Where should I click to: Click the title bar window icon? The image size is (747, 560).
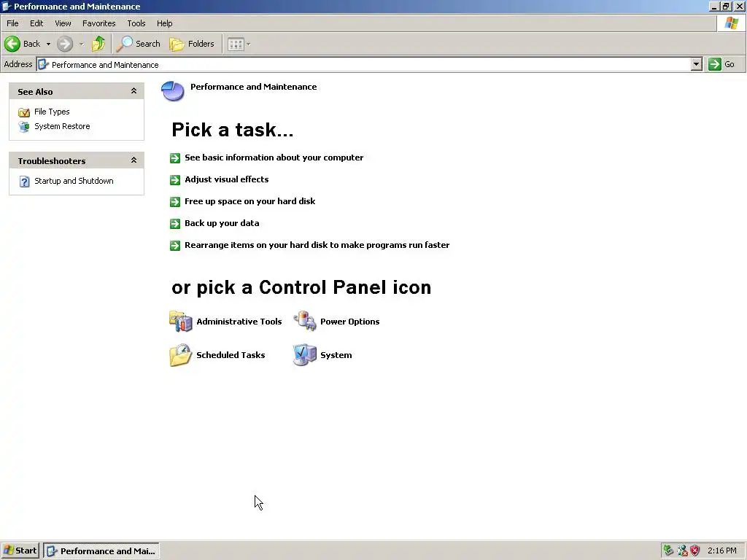coord(7,6)
